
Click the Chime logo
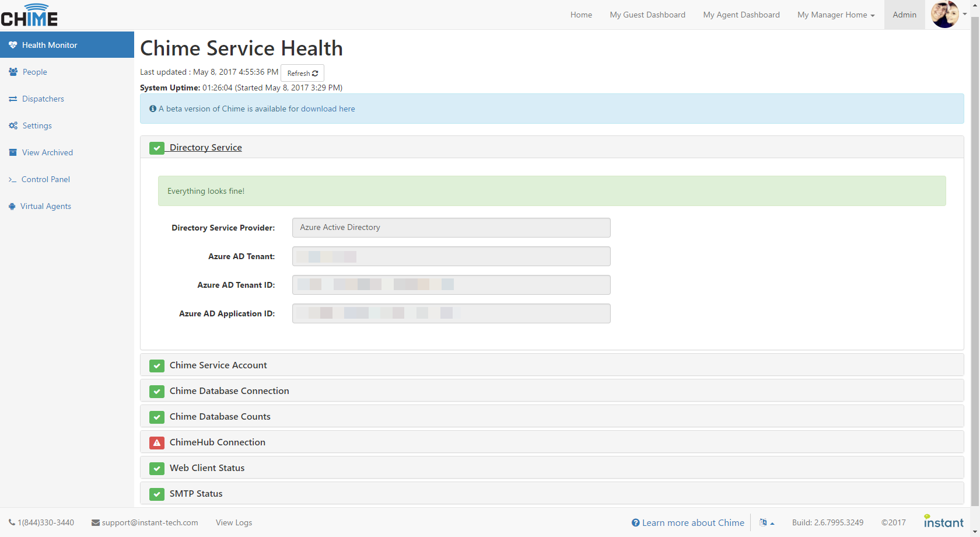(x=29, y=15)
